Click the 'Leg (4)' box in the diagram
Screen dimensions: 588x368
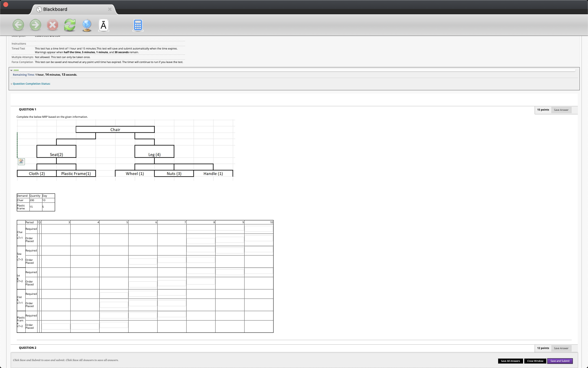point(154,151)
